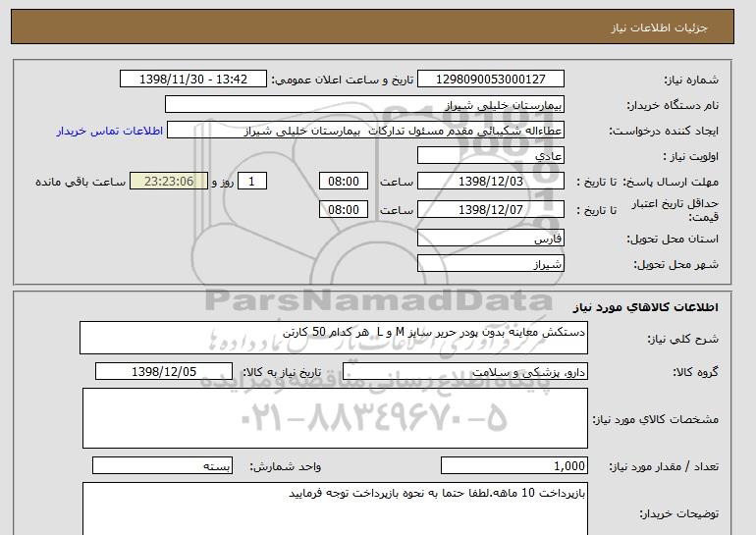Click the حداقل تاریخ اعتبار قیمت label
Viewport: 756px width, 535px height.
675,210
